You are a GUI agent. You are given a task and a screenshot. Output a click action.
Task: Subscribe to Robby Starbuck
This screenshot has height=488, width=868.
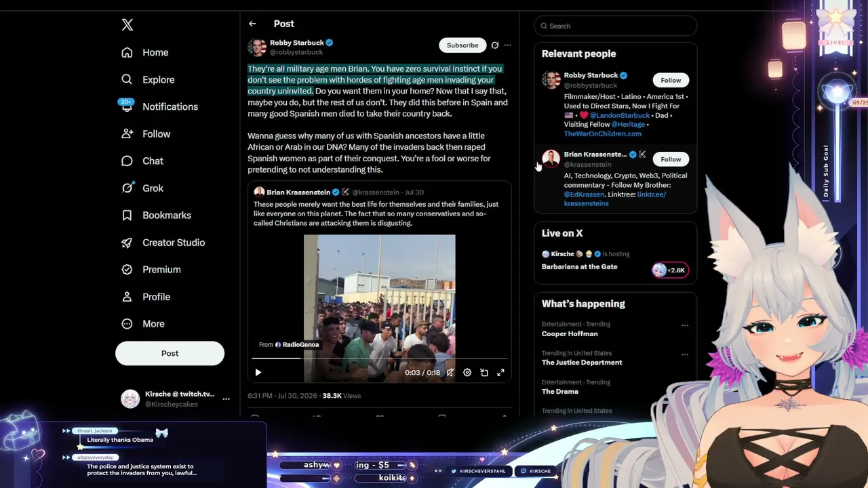[x=462, y=45]
